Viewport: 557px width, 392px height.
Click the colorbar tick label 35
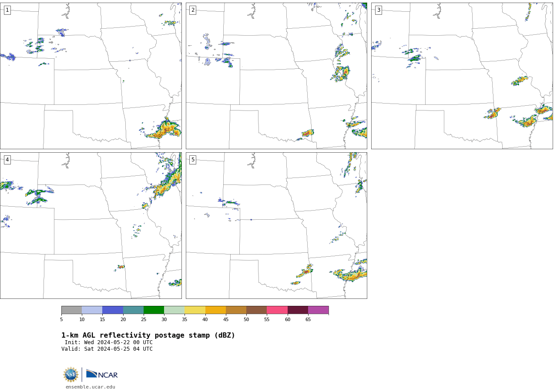coord(185,320)
